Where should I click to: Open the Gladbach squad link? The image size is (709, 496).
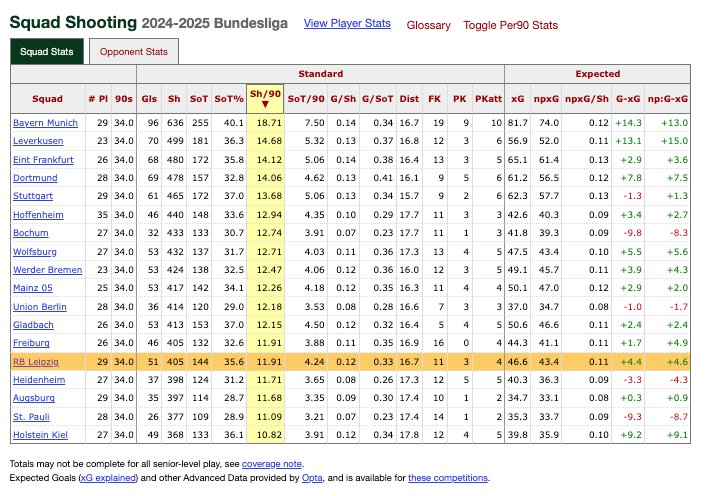pyautogui.click(x=33, y=325)
